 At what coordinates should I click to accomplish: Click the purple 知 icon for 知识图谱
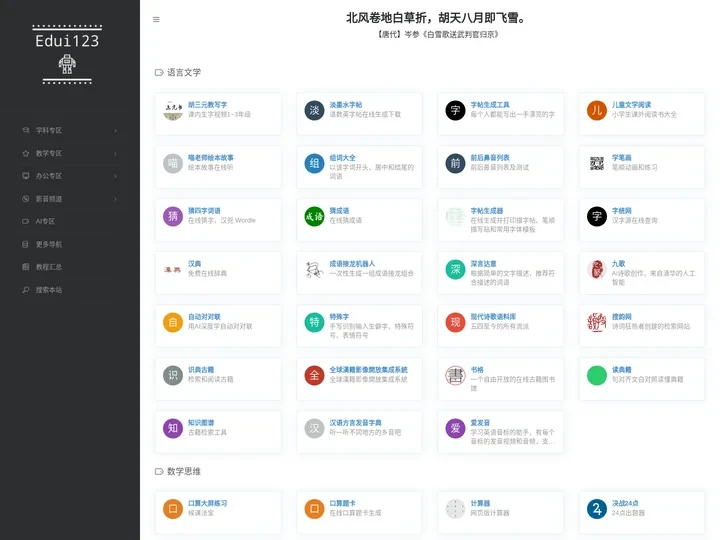click(173, 428)
